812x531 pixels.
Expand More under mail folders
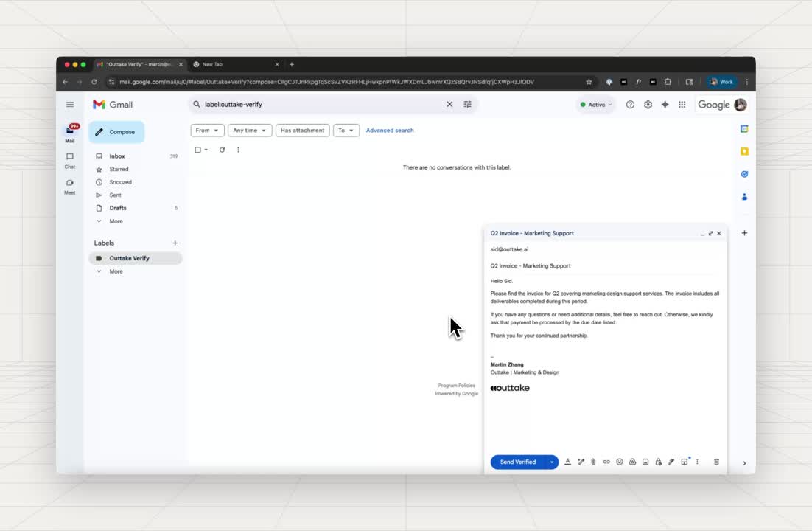tap(116, 221)
